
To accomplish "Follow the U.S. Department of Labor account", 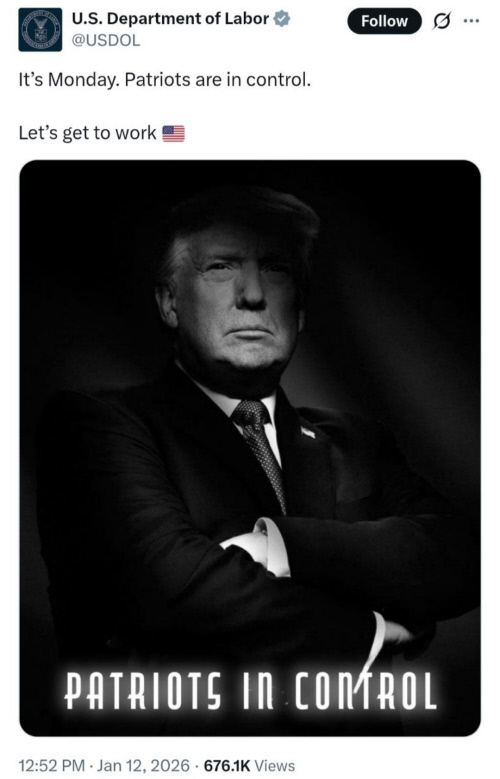I will pos(384,21).
